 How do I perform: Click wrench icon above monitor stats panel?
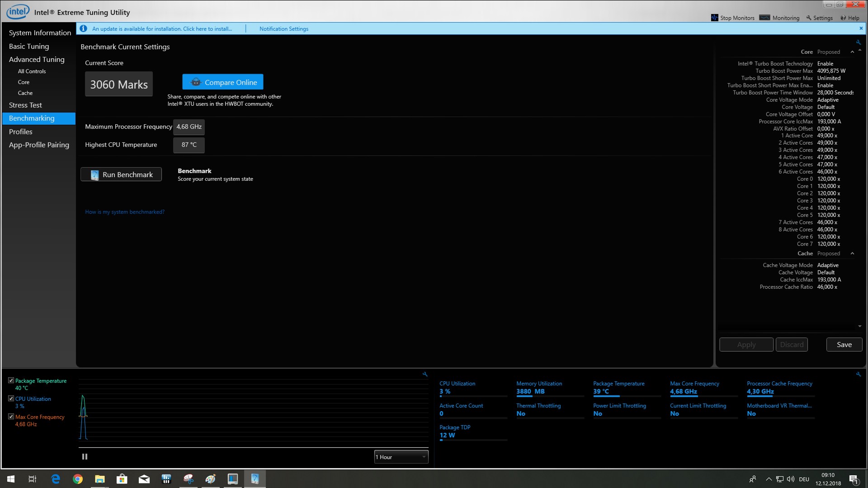pyautogui.click(x=858, y=374)
